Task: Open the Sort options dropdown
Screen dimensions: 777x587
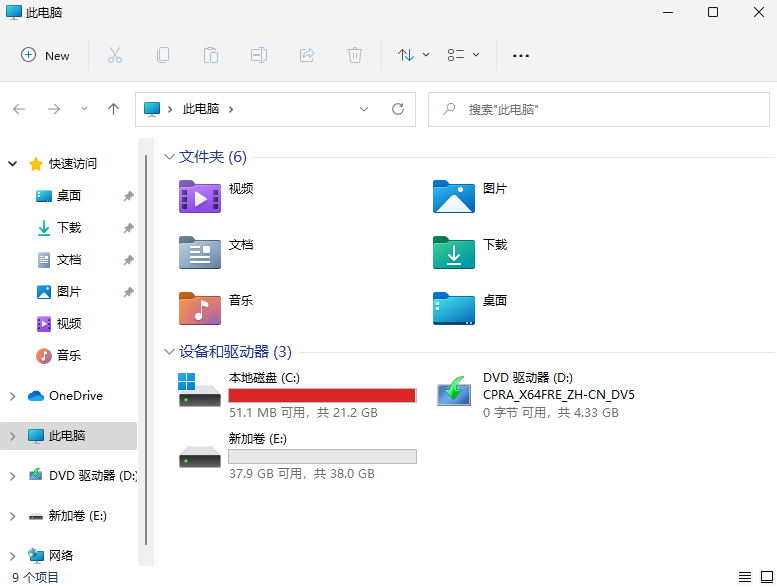Action: pyautogui.click(x=413, y=55)
